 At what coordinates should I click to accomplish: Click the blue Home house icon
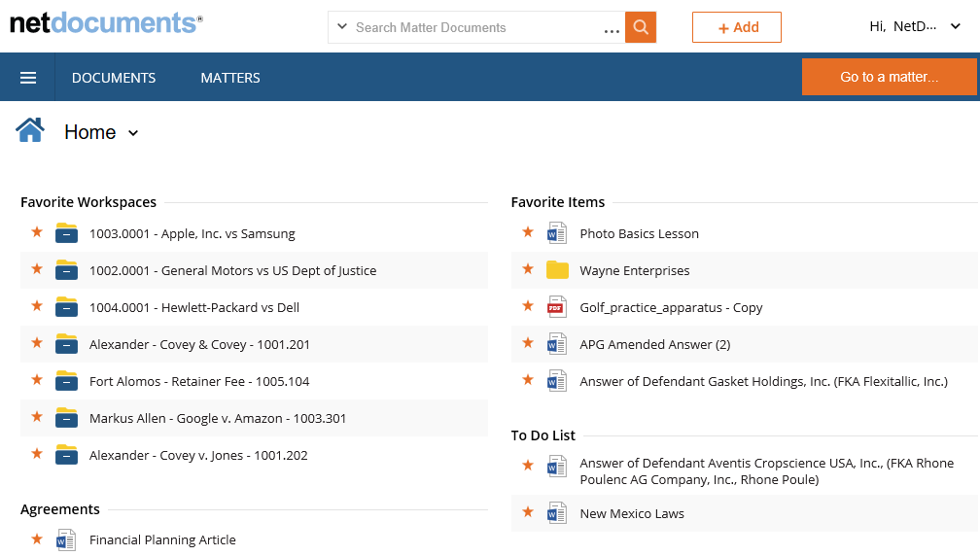tap(30, 130)
